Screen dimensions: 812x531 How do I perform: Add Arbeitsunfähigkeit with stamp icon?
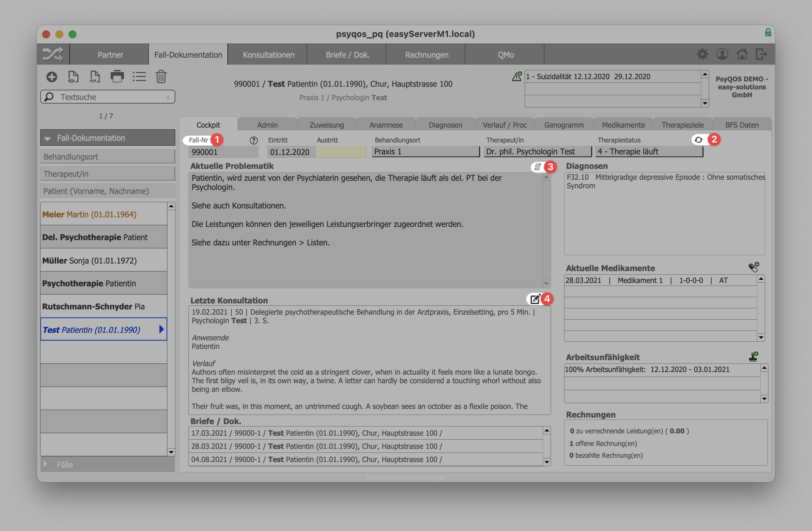tap(753, 357)
